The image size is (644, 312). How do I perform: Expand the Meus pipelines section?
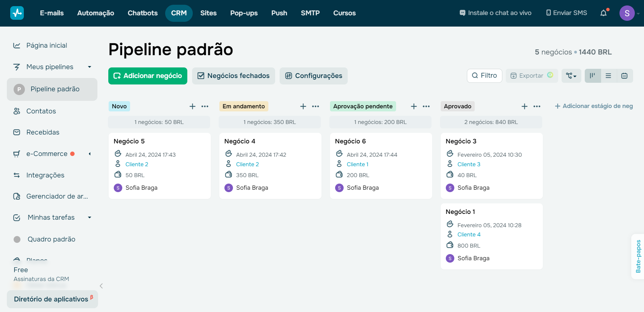coord(90,67)
